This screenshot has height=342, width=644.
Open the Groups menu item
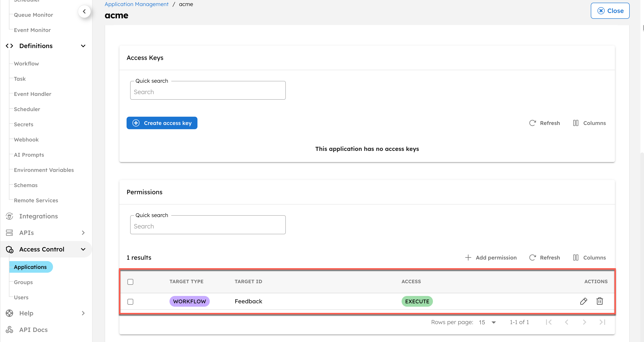tap(23, 282)
